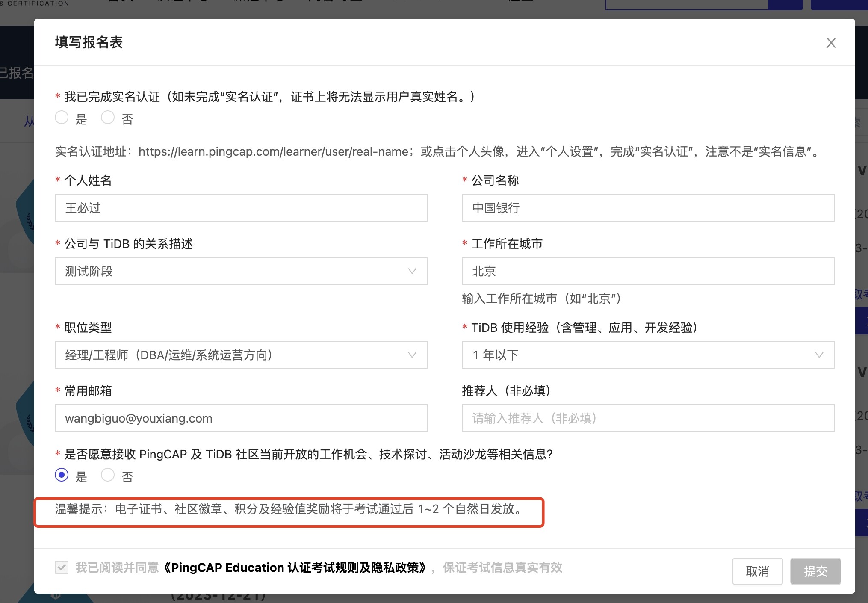Click the 填写报名表 dialog title
This screenshot has width=868, height=603.
click(x=89, y=42)
